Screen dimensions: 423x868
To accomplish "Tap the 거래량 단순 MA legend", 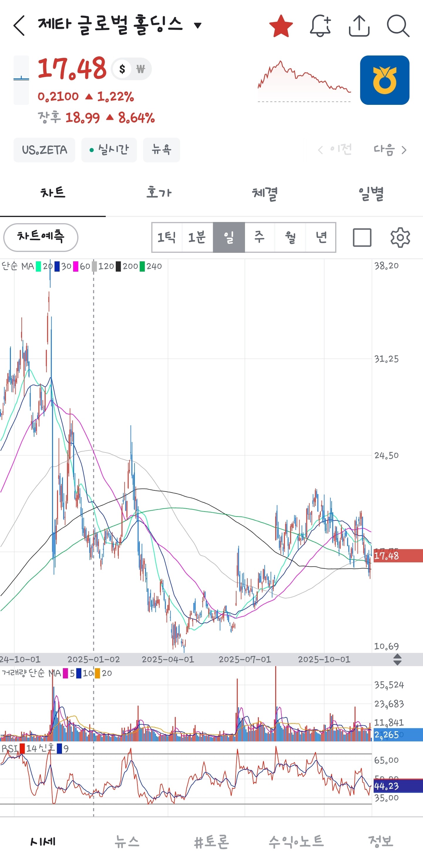I will point(31,673).
